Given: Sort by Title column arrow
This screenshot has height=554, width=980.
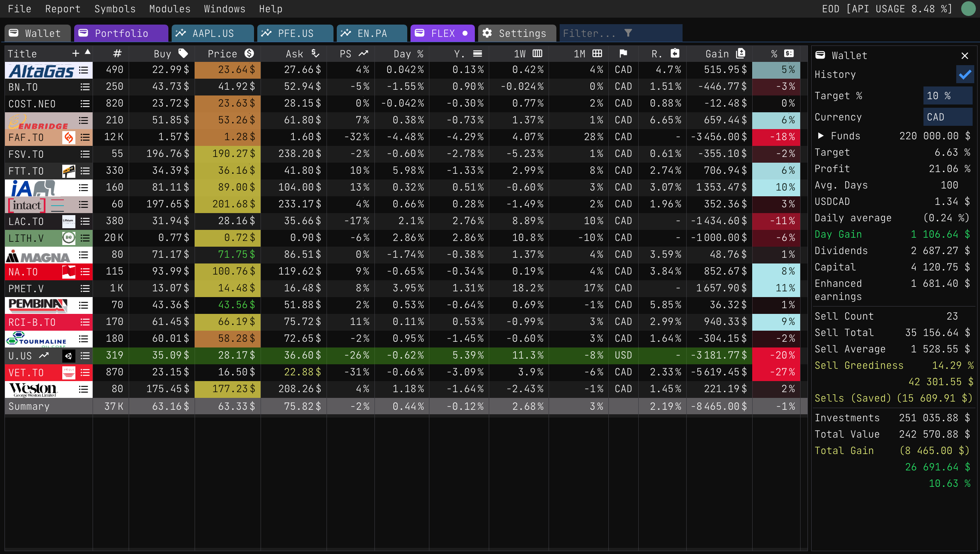Looking at the screenshot, I should pyautogui.click(x=88, y=52).
